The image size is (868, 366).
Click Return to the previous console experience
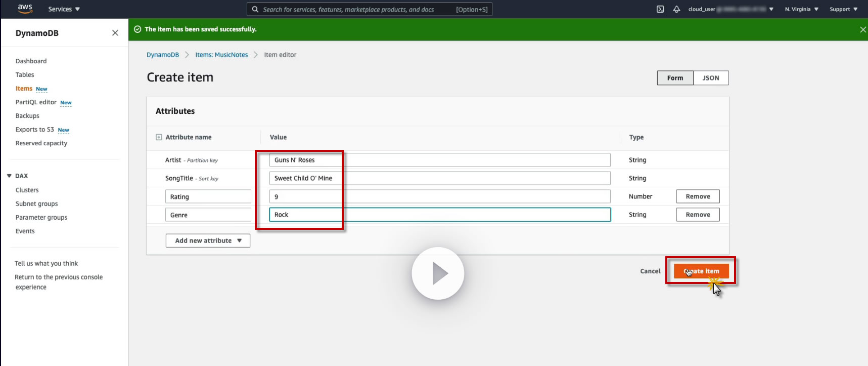coord(59,282)
